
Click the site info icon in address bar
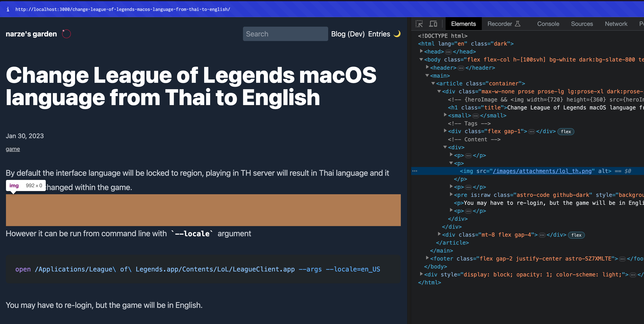click(x=8, y=9)
